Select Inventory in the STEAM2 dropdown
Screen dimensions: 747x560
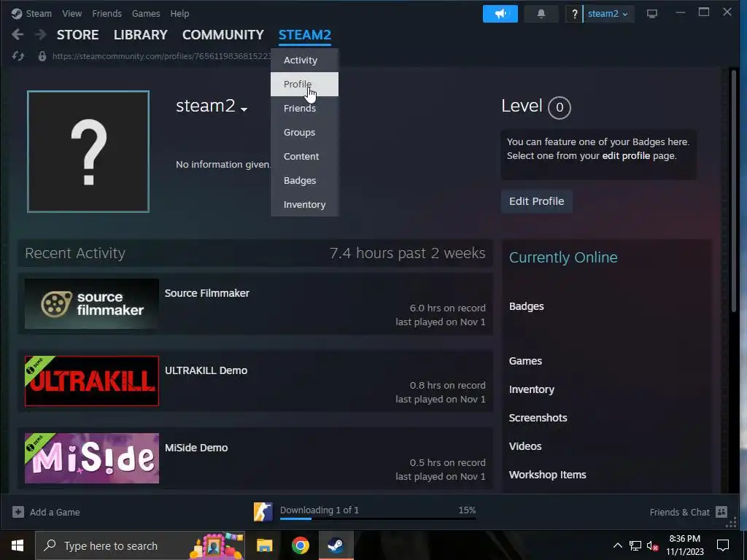pos(304,204)
